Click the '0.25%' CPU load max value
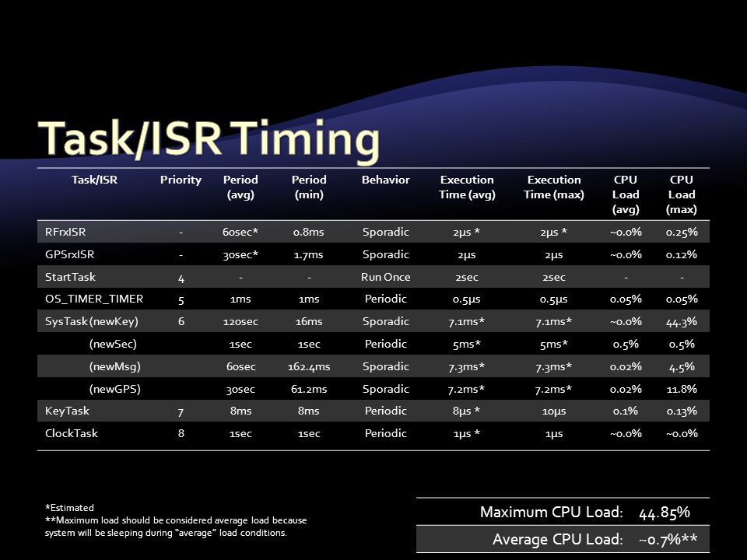Image resolution: width=747 pixels, height=560 pixels. pos(682,232)
